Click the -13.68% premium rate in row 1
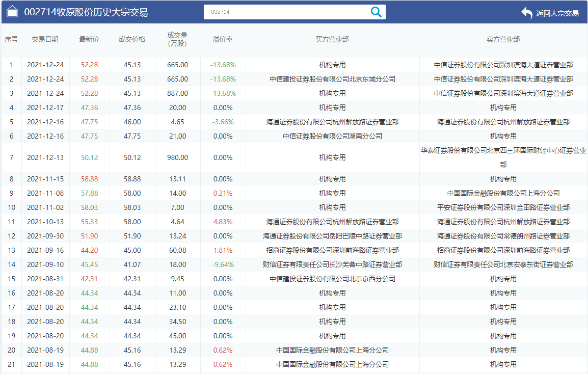The width and height of the screenshot is (588, 374). pos(223,65)
